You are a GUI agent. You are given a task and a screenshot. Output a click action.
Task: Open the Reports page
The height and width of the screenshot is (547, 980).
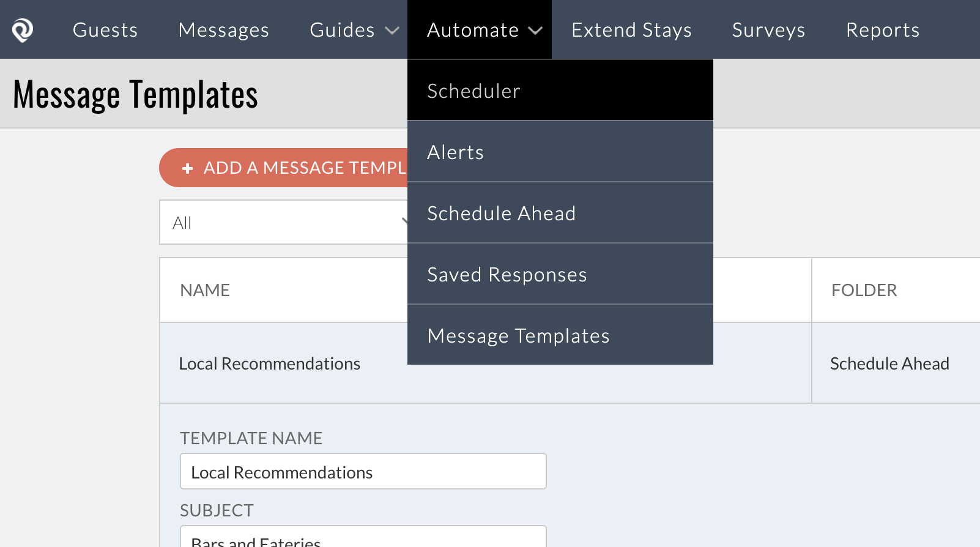pos(883,30)
